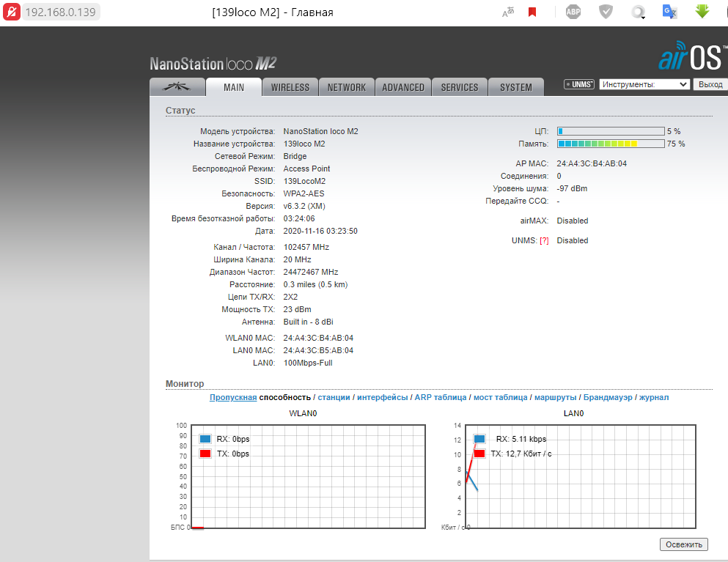This screenshot has width=728, height=562.
Task: Click the red site security icon
Action: pyautogui.click(x=12, y=12)
